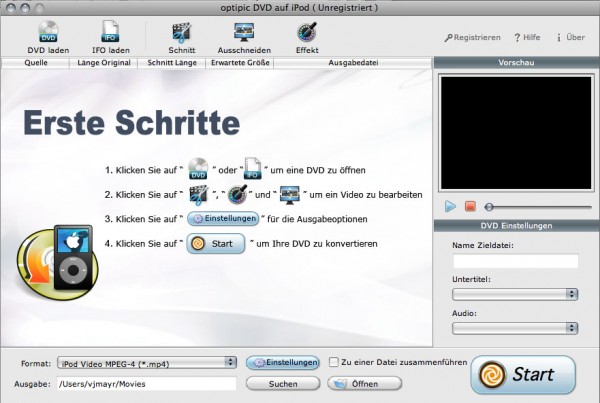Click the Vorschau panel header

[x=516, y=63]
